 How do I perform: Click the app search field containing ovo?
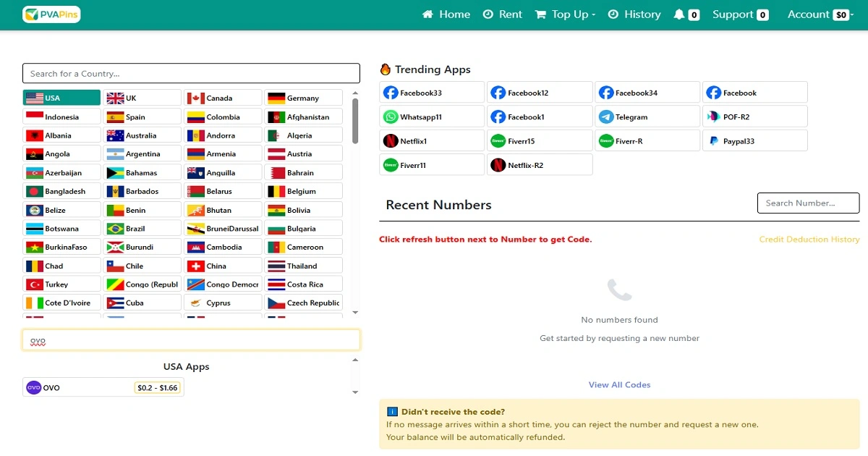tap(191, 339)
